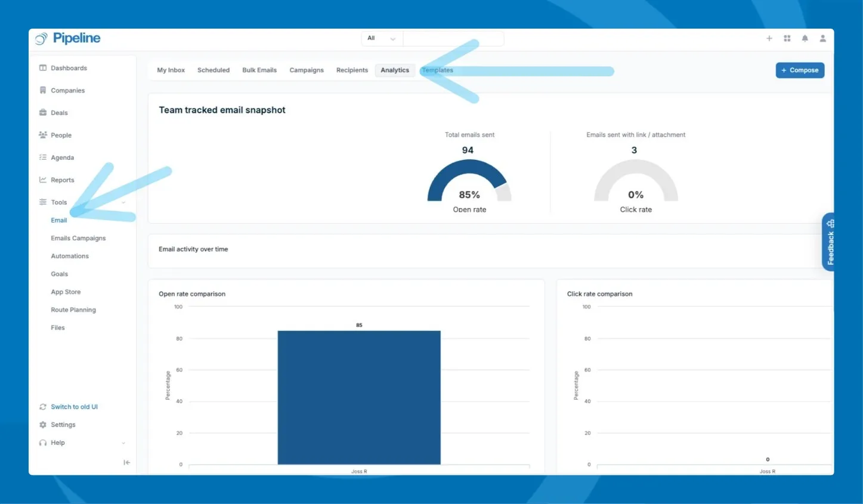The height and width of the screenshot is (504, 863).
Task: Open Route Planning under Tools
Action: 73,310
